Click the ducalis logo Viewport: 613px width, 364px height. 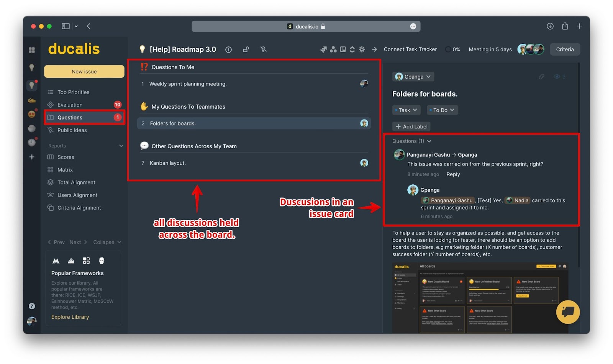(x=74, y=49)
